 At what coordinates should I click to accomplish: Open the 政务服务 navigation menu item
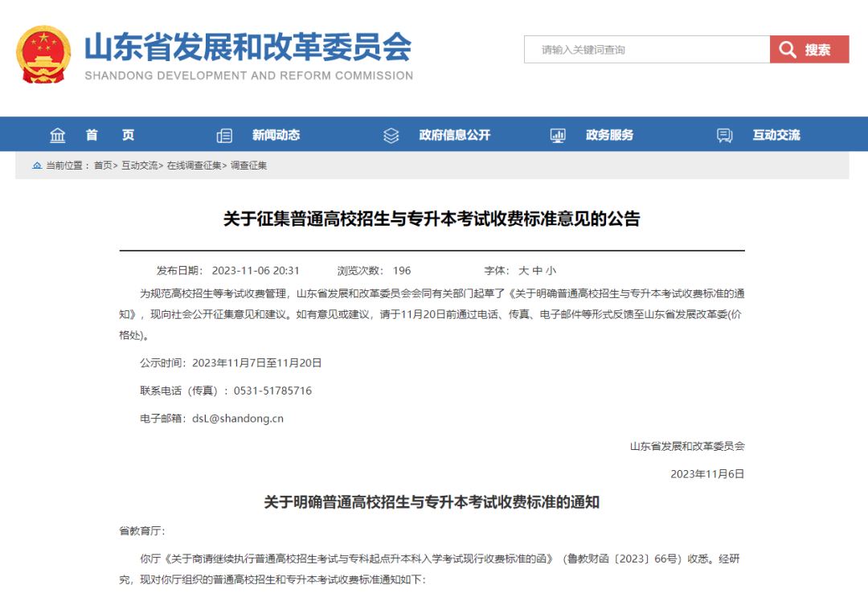coord(609,135)
